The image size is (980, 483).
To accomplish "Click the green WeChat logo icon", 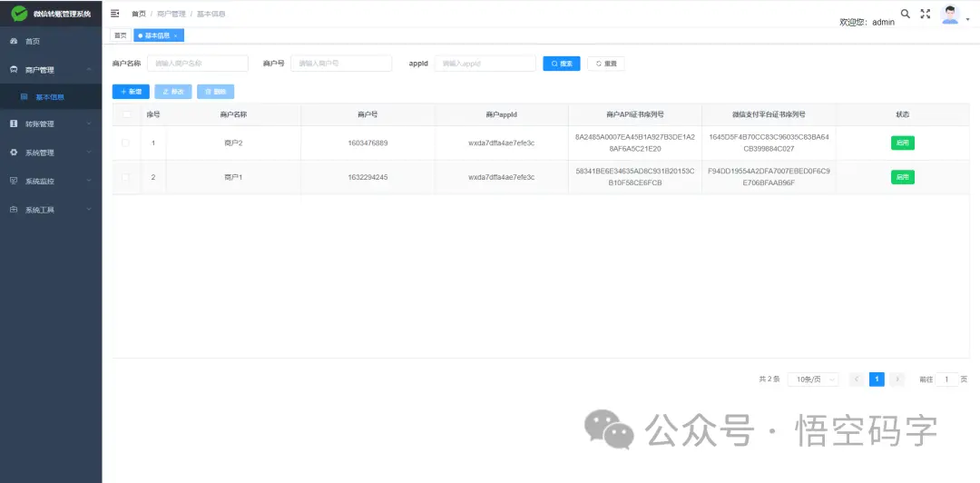I will pyautogui.click(x=19, y=13).
